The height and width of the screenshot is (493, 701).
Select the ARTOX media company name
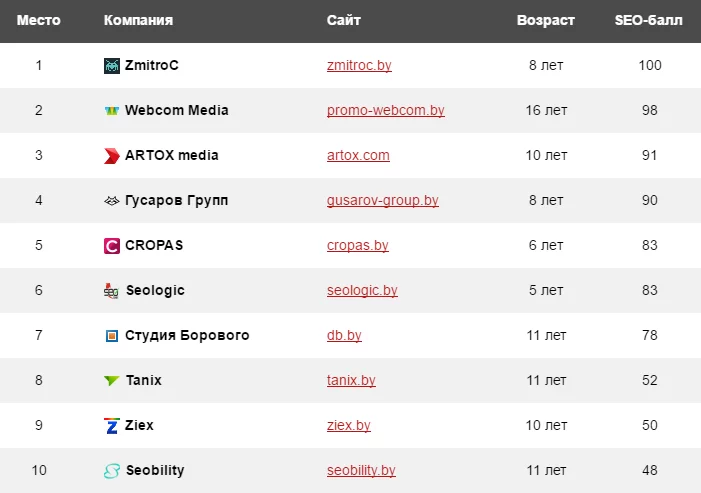[172, 155]
